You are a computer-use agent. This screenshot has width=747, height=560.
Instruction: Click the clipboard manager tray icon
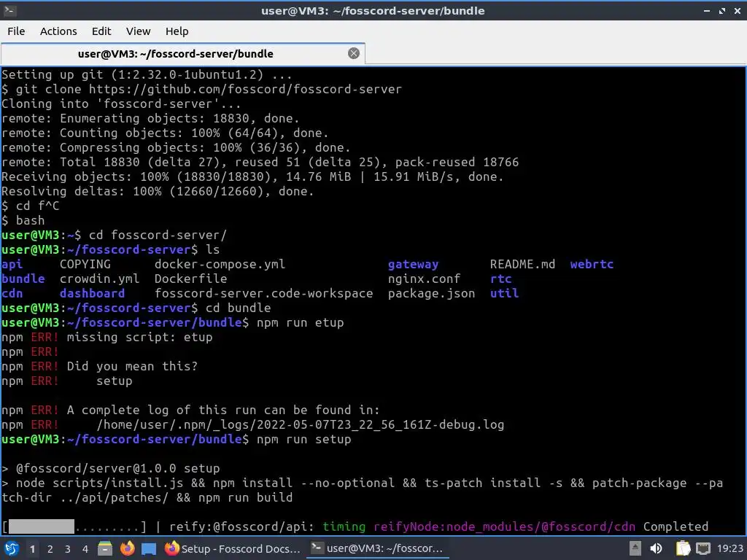[x=683, y=548]
